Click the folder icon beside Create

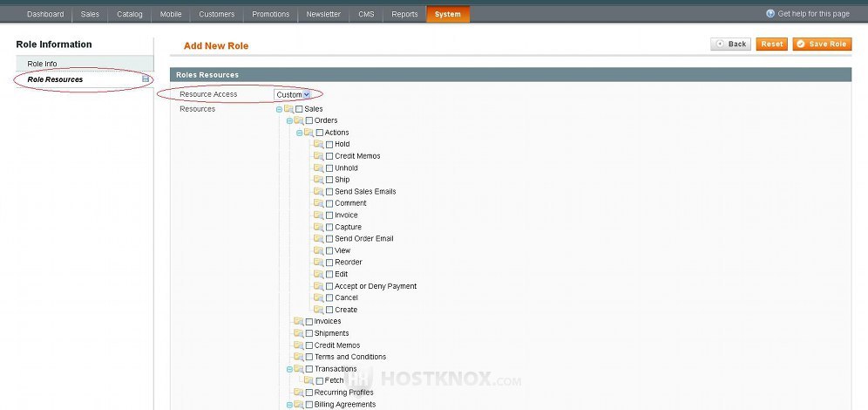pos(319,310)
